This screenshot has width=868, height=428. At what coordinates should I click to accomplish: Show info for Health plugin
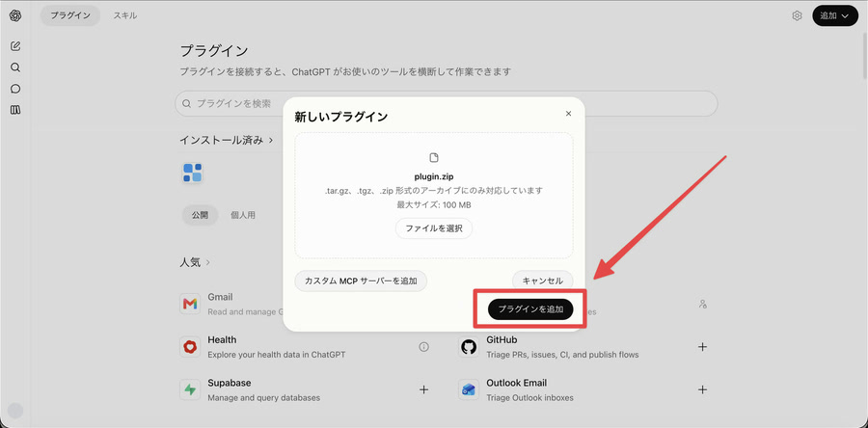[424, 347]
